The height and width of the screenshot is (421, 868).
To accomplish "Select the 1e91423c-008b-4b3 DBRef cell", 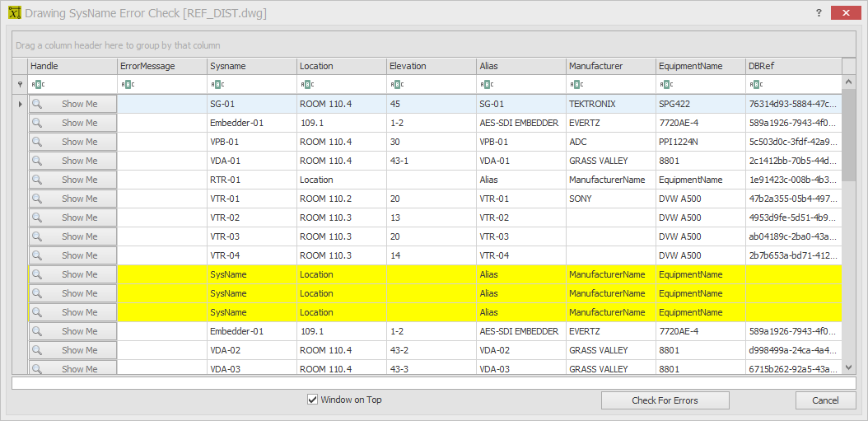I will (x=793, y=180).
